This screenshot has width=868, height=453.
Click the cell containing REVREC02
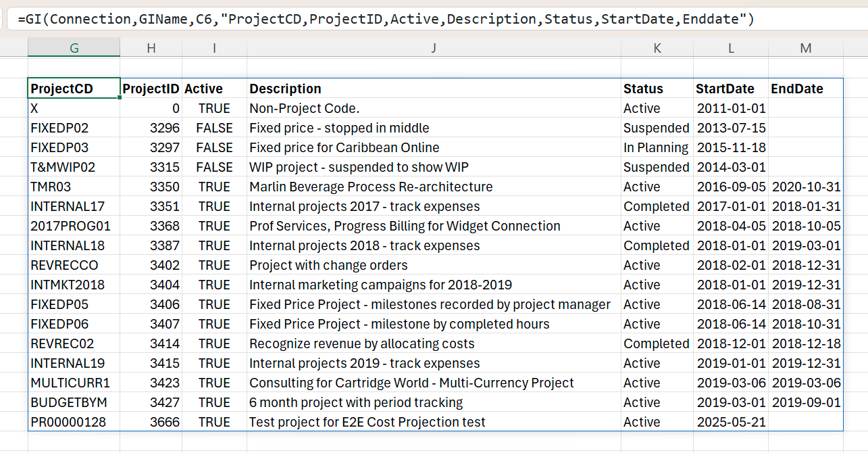pos(74,343)
